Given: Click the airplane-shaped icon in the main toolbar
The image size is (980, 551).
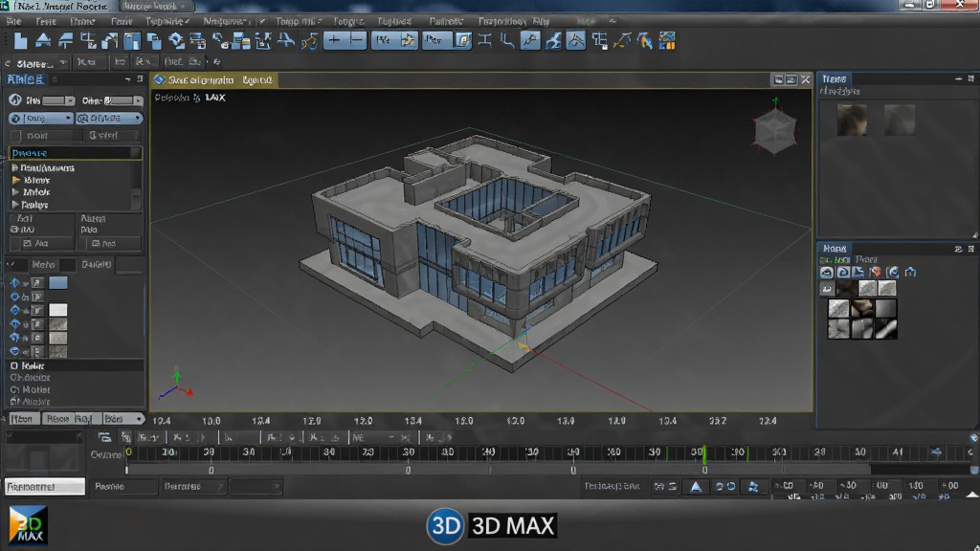Looking at the screenshot, I should pyautogui.click(x=285, y=41).
